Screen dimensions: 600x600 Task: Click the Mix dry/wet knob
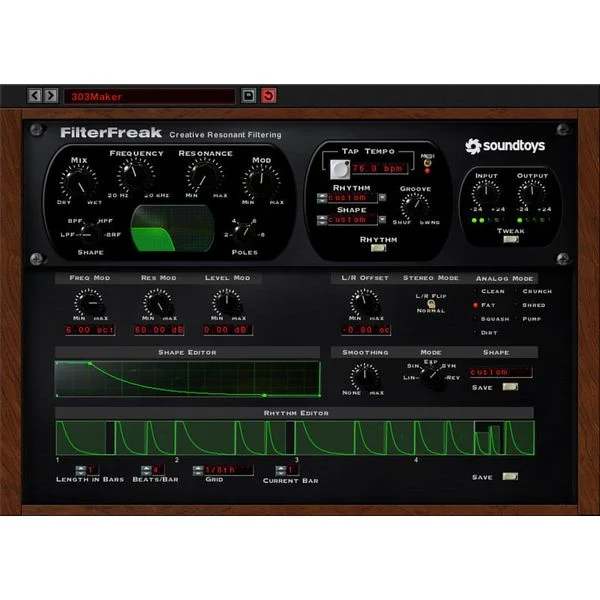pyautogui.click(x=78, y=183)
